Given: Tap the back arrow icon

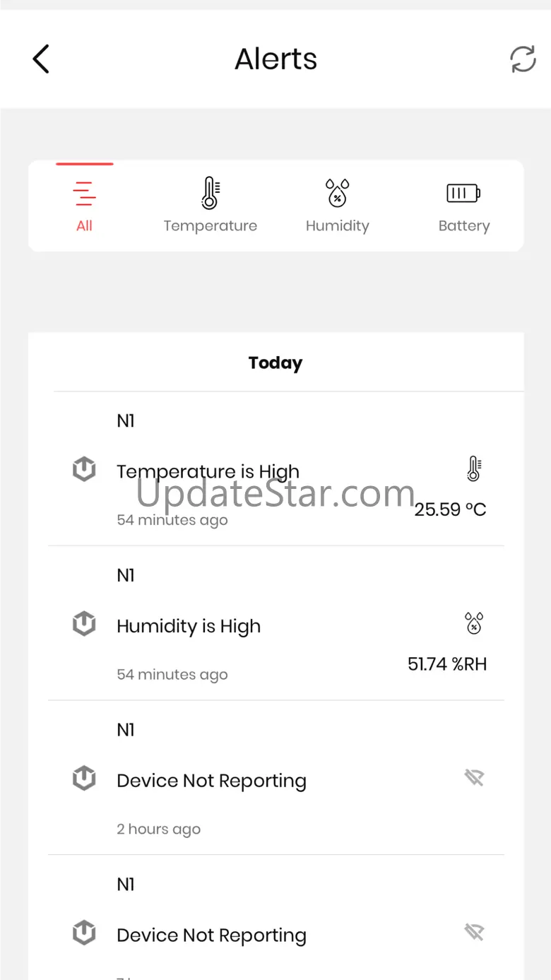Looking at the screenshot, I should click(x=41, y=59).
